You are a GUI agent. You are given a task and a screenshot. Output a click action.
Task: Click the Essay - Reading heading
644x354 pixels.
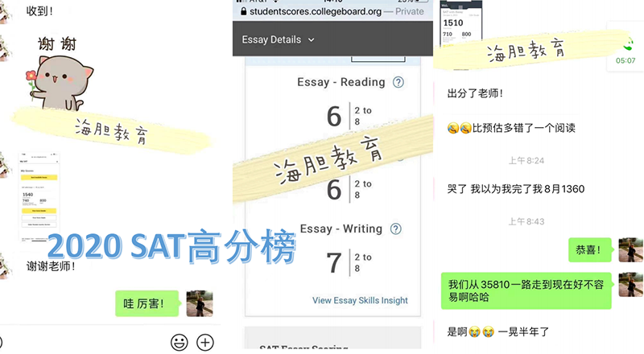coord(341,82)
